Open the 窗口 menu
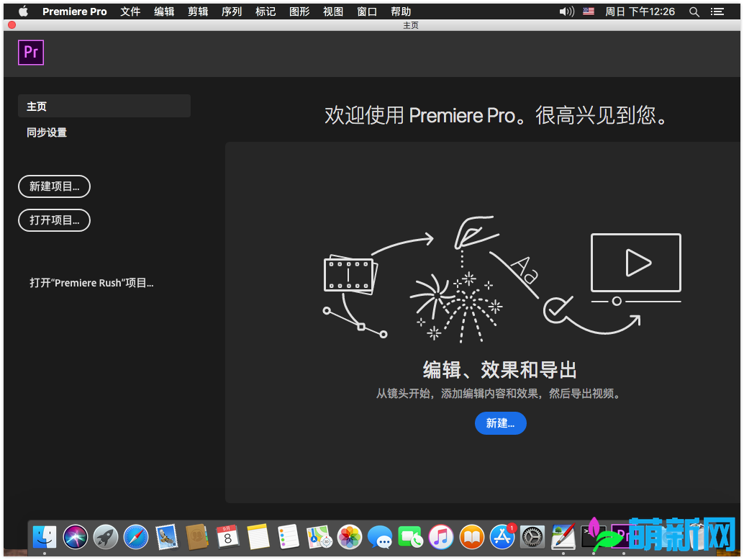Viewport: 744px width, 560px height. click(x=367, y=12)
